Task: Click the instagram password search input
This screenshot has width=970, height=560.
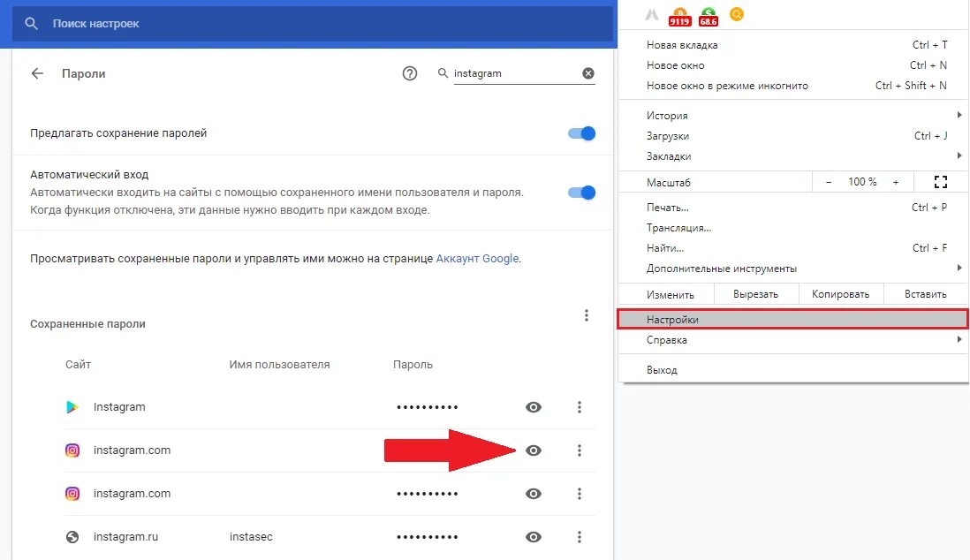Action: click(517, 73)
